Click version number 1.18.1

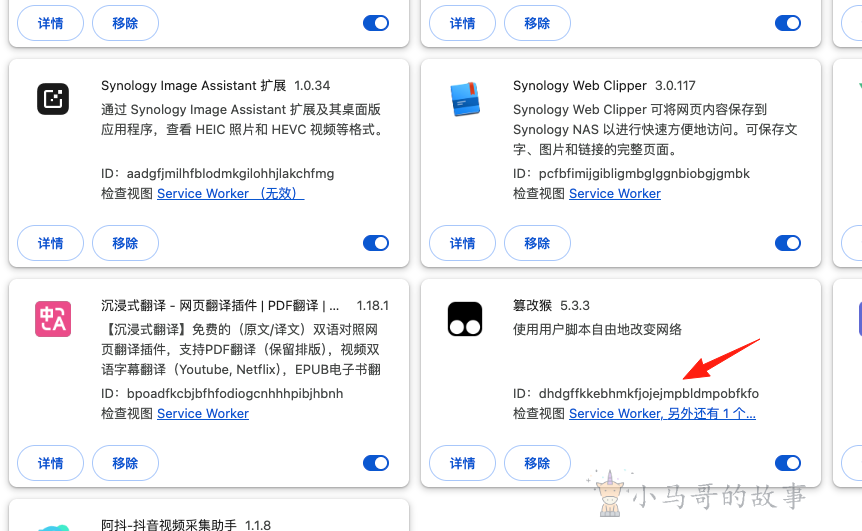tap(373, 306)
